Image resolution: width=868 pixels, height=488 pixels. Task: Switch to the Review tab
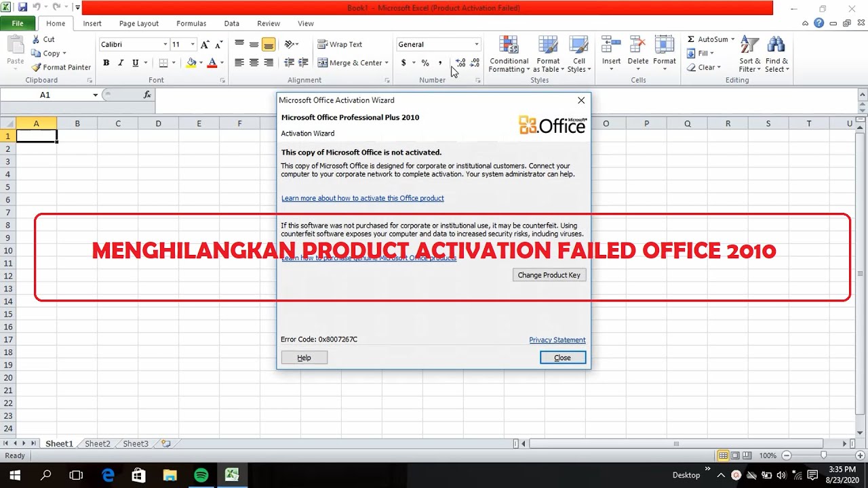(269, 23)
